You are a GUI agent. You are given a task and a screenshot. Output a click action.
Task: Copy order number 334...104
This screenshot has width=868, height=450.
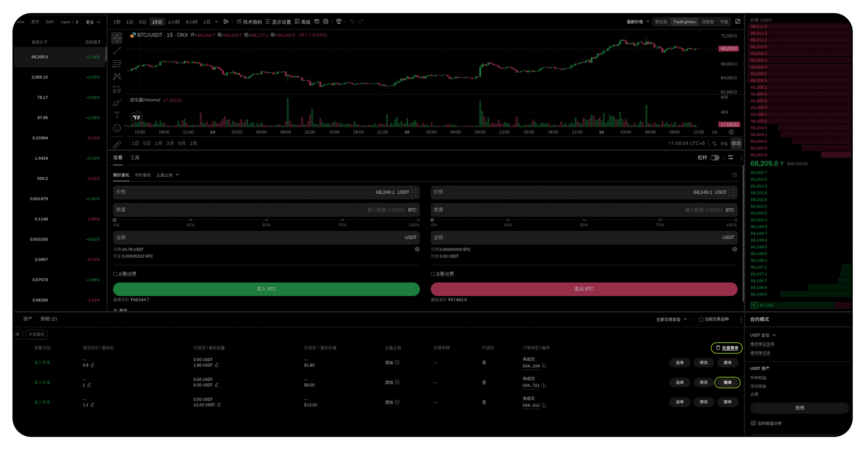tap(544, 366)
